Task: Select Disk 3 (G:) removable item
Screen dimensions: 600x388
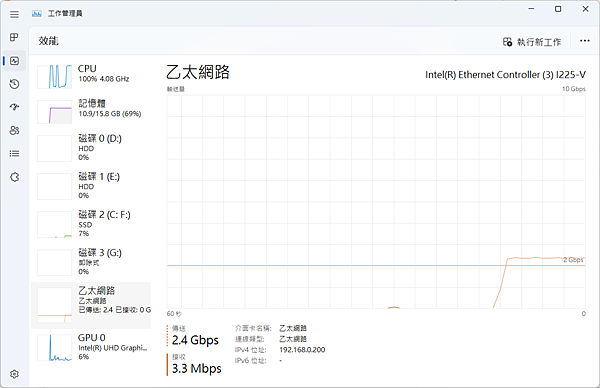Action: point(91,262)
